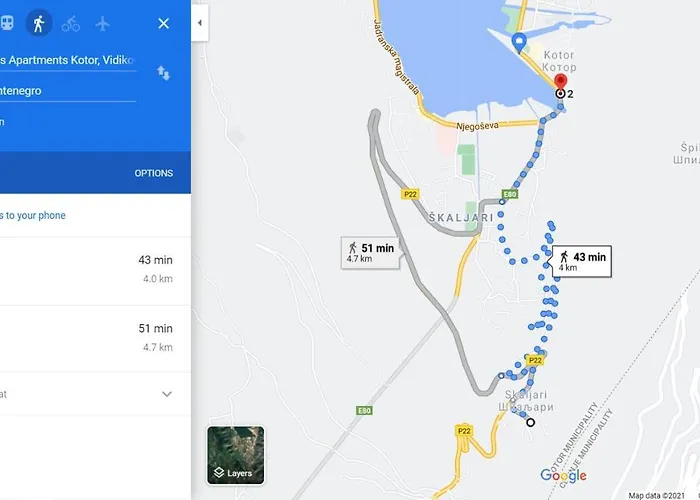Edit the destination Montenegro field
The width and height of the screenshot is (700, 500).
tap(68, 91)
